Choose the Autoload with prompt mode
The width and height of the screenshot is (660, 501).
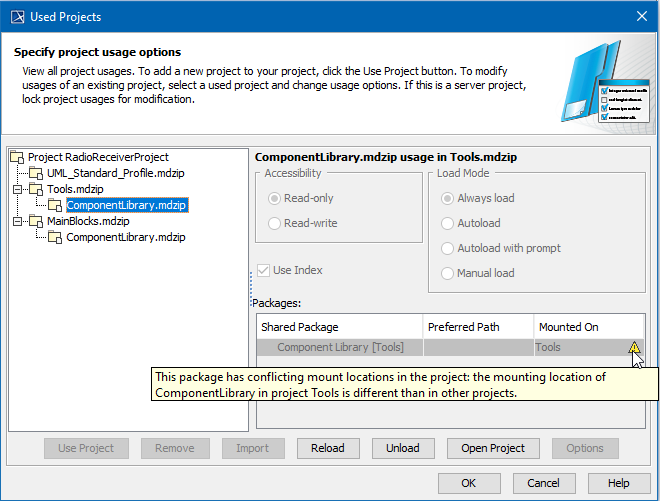(449, 248)
